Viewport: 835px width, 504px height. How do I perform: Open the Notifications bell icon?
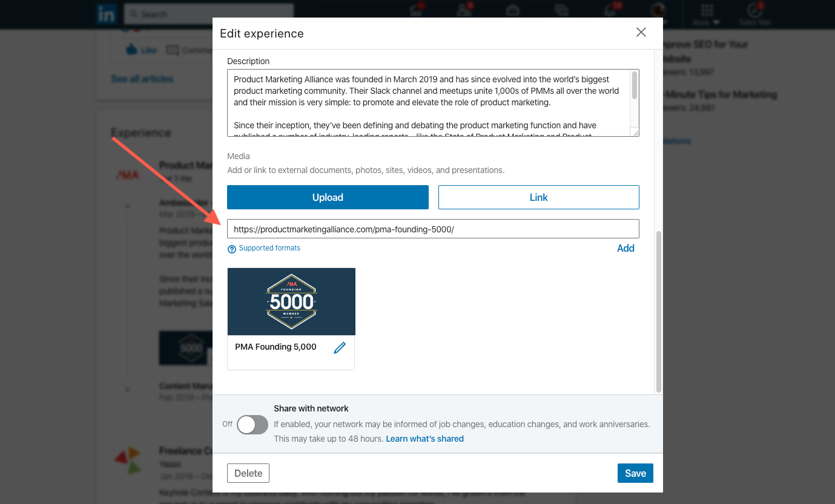click(x=610, y=11)
